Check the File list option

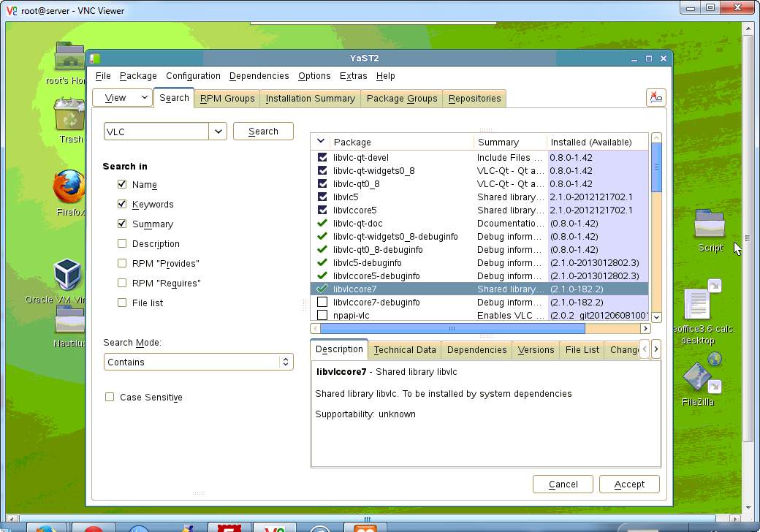coord(122,303)
